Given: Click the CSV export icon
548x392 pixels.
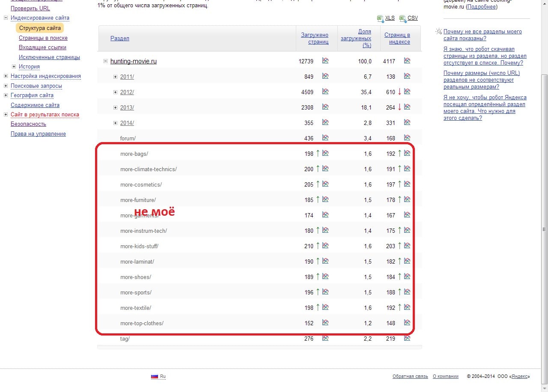Looking at the screenshot, I should tap(402, 18).
